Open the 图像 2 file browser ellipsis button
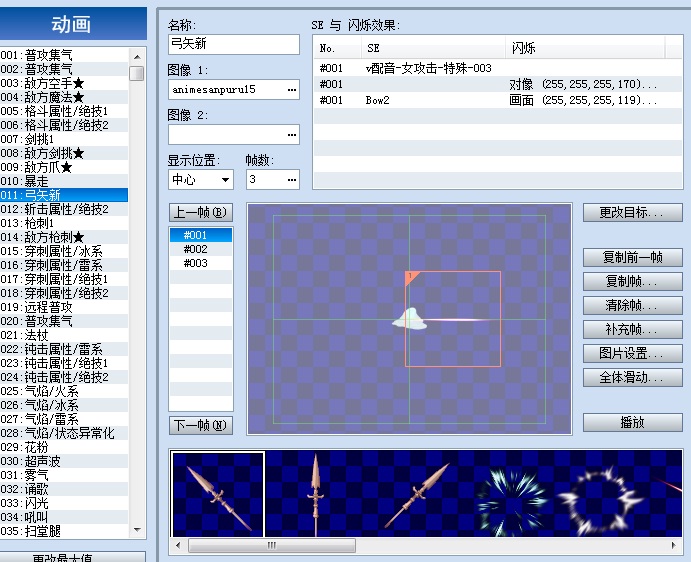The image size is (691, 562). (x=292, y=134)
